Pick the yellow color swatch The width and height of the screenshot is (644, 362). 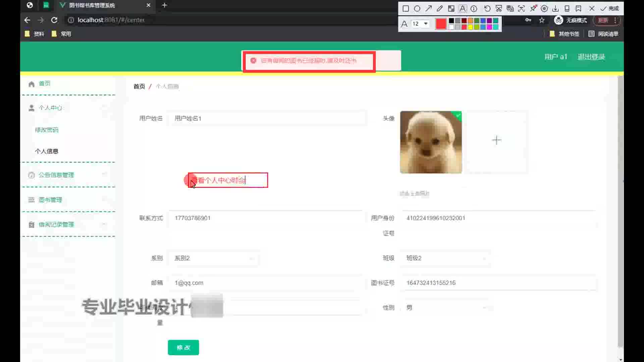[471, 27]
